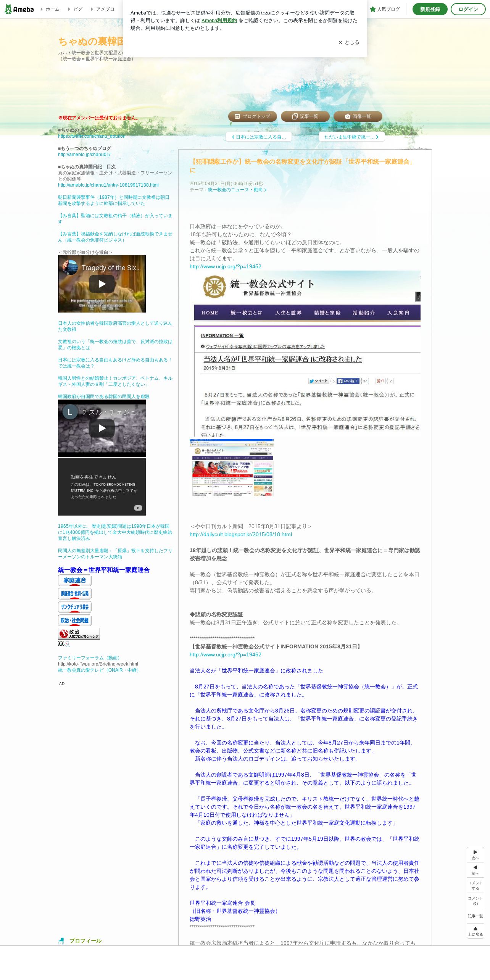The height and width of the screenshot is (980, 490).
Task: Open 聖酒には文教祖の精子 sidebar link
Action: pos(115,219)
